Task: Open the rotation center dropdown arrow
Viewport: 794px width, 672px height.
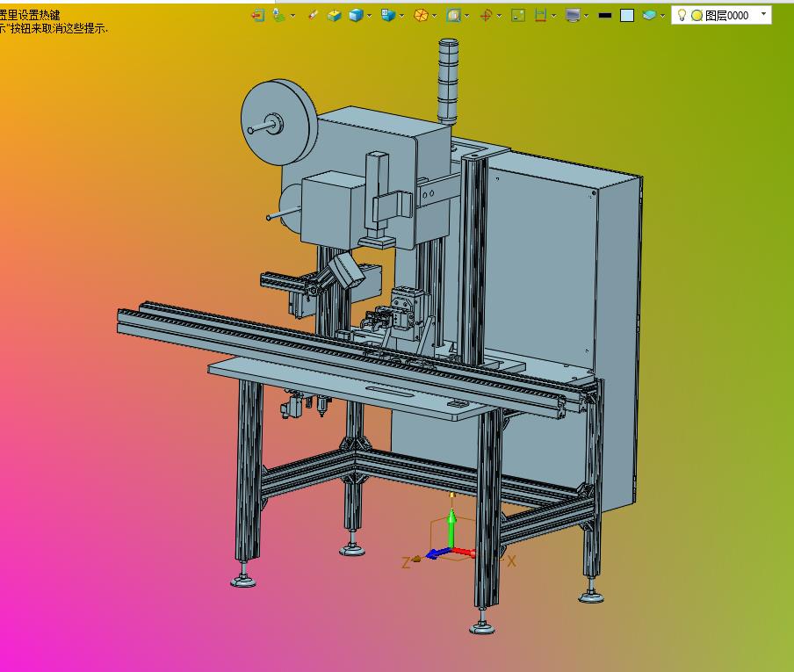Action: 499,16
